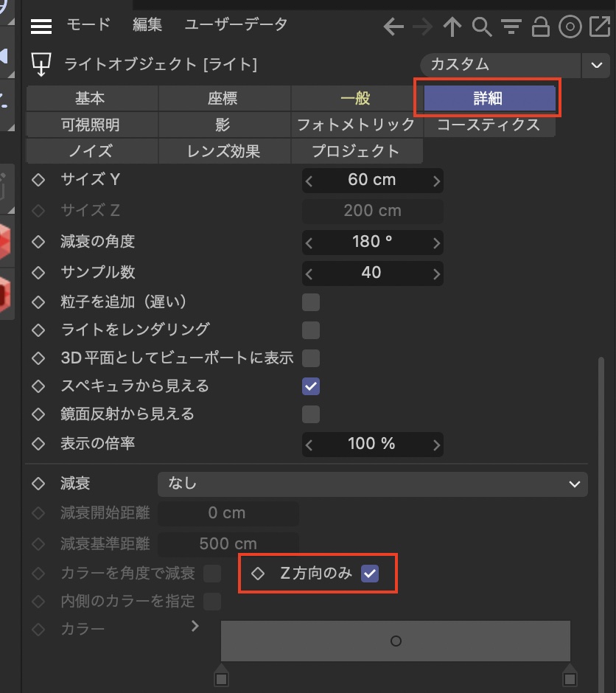Viewport: 616px width, 693px height.
Task: Click the search magnifier icon
Action: (481, 27)
